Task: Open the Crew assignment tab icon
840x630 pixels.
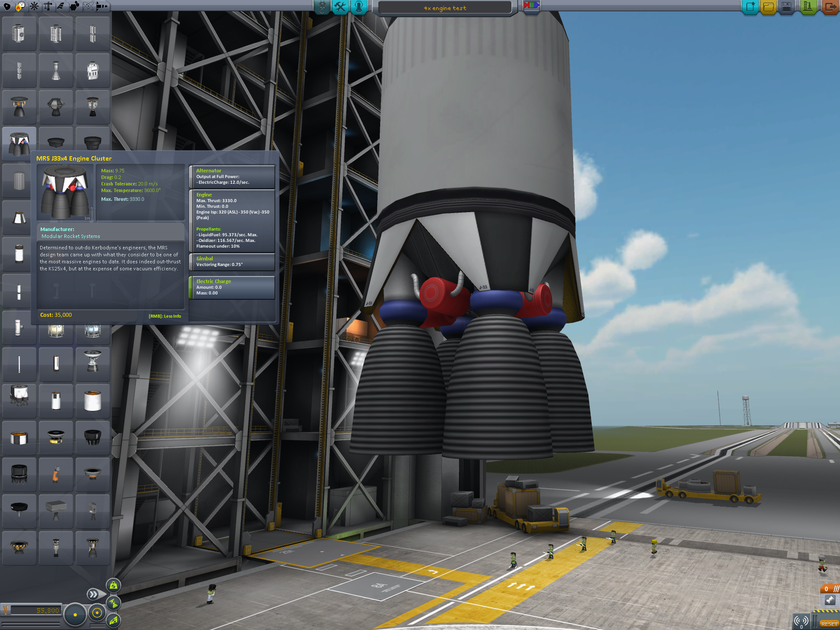Action: 359,7
